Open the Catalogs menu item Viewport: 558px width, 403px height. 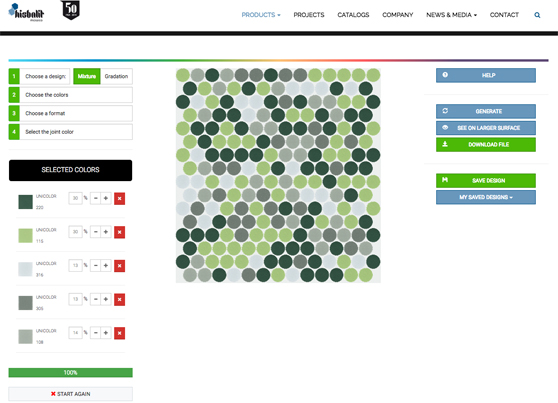coord(353,15)
